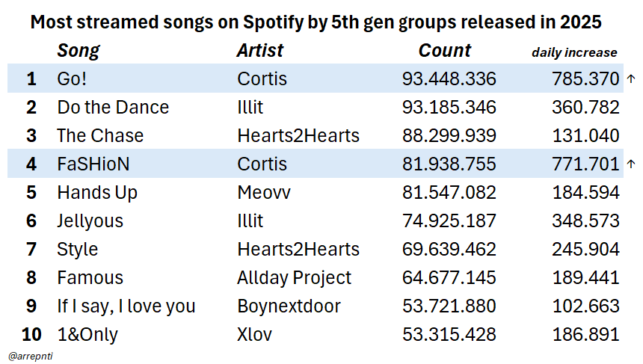Image resolution: width=643 pixels, height=364 pixels.
Task: Click the Count column header
Action: (x=445, y=51)
